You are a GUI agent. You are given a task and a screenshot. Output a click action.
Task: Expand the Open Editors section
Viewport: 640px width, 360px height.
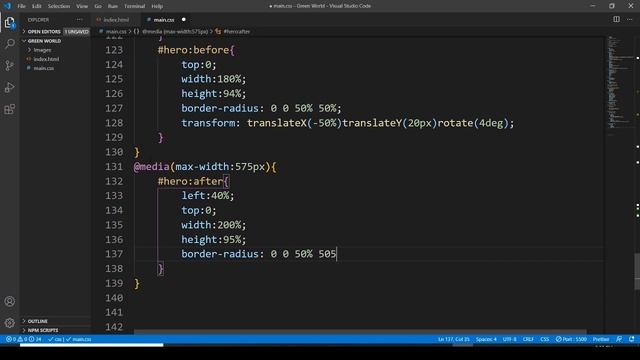coord(44,31)
